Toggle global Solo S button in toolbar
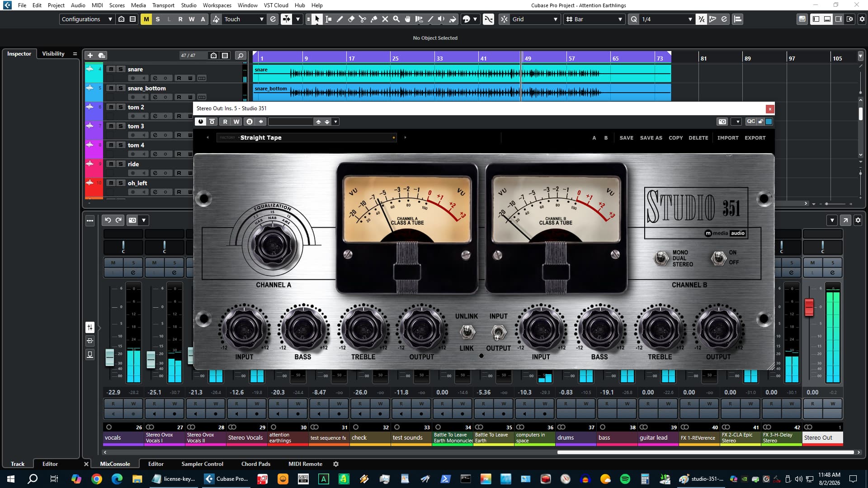 pos(157,19)
